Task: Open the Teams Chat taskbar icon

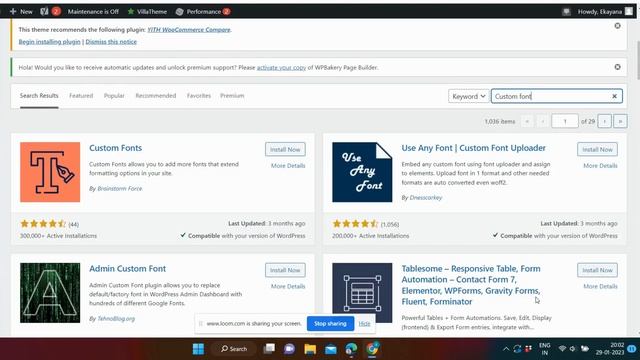Action: coord(289,349)
